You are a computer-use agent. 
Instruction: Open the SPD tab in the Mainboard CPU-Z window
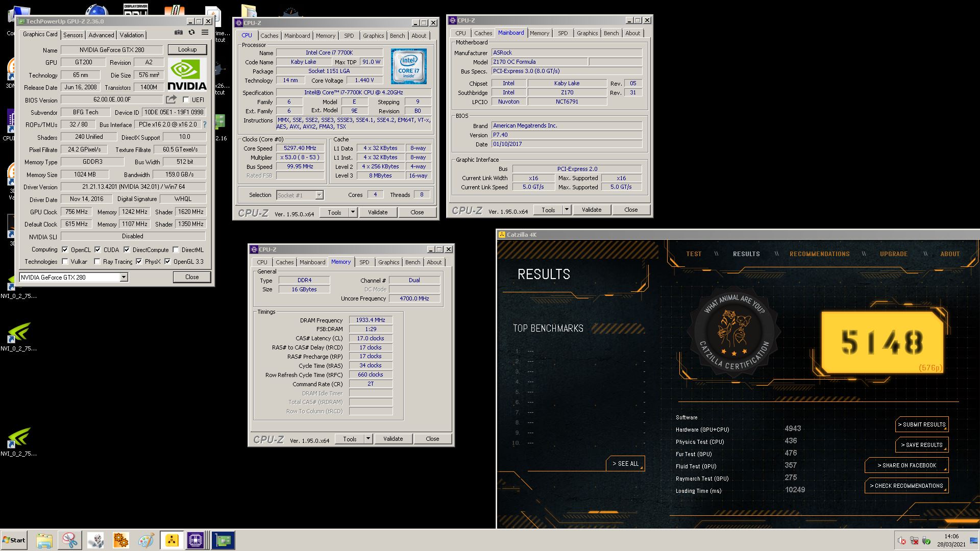click(x=562, y=33)
